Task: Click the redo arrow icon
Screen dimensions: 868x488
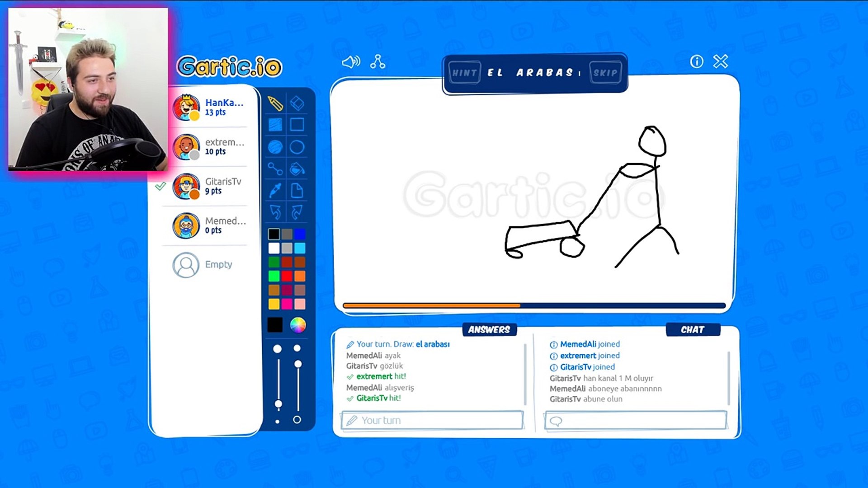Action: (297, 212)
